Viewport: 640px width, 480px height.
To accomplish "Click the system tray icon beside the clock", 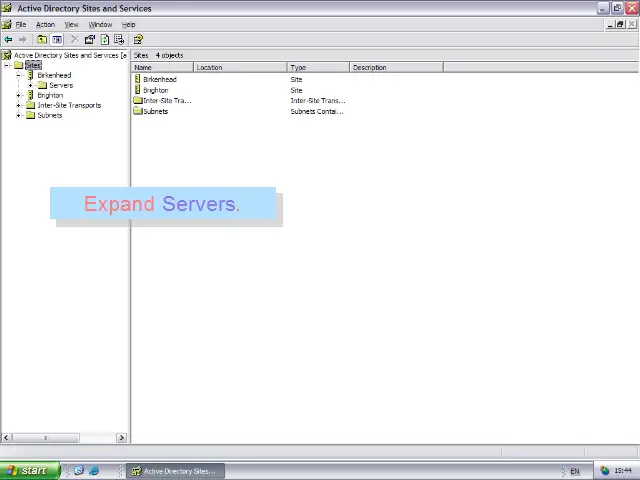I will [604, 471].
